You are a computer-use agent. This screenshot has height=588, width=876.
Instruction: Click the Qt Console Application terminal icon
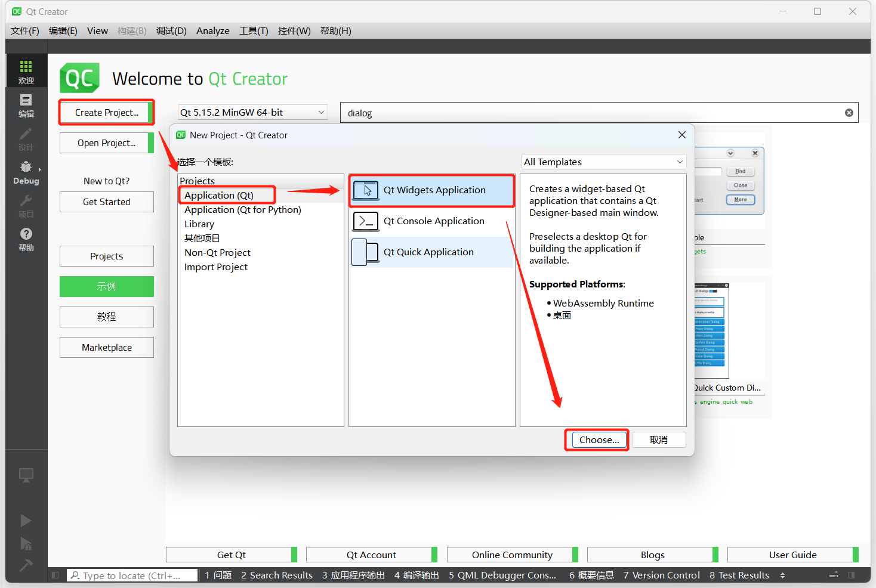click(x=366, y=221)
